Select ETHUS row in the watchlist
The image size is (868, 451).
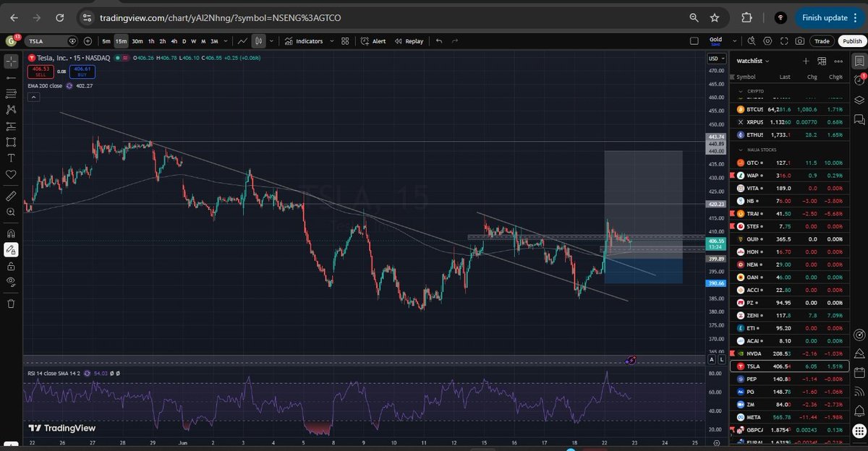click(788, 135)
